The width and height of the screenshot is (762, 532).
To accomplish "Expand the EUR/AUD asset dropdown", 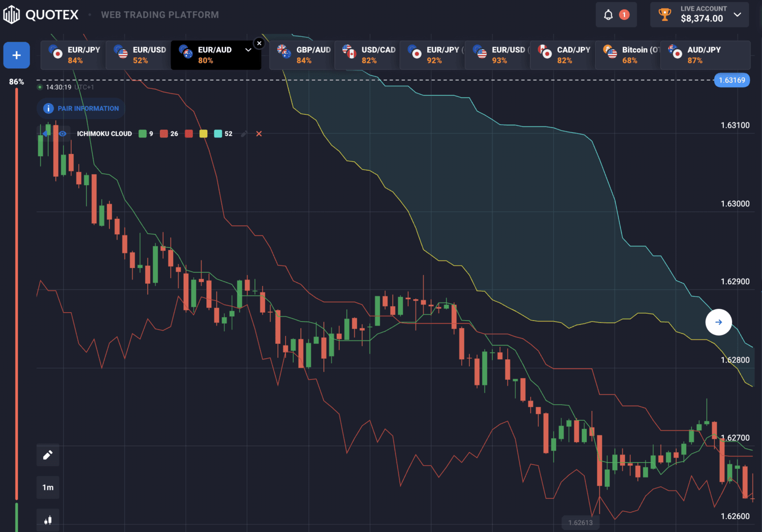I will pyautogui.click(x=248, y=50).
